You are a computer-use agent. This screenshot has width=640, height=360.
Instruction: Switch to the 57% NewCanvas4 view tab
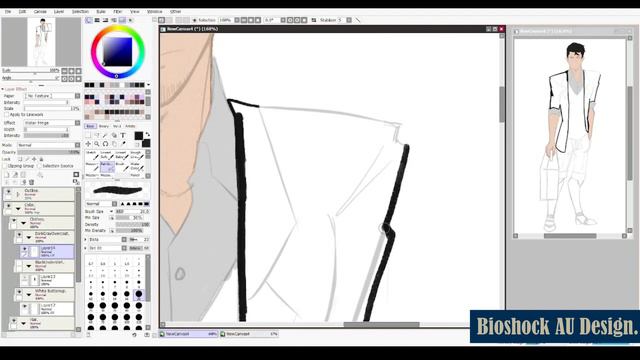[x=249, y=334]
